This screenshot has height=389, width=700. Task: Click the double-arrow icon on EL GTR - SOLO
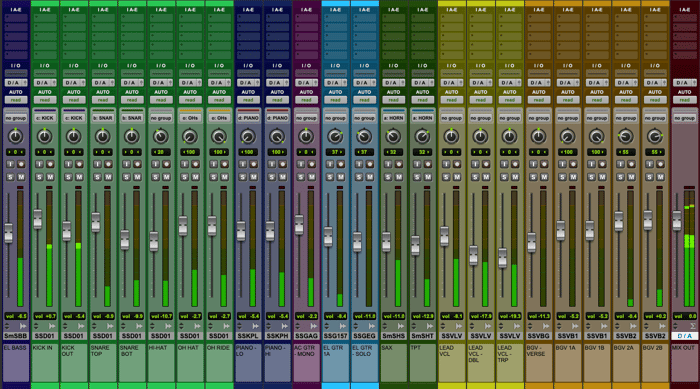(371, 326)
